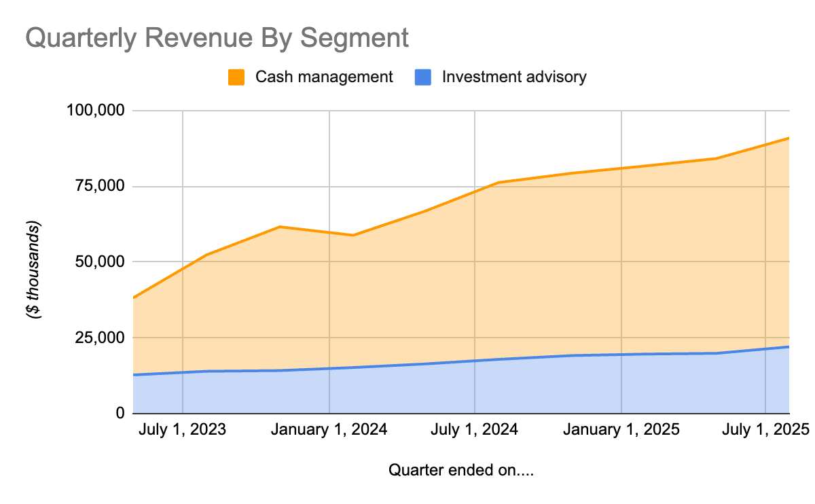
Task: Select the Cash management legend label
Action: pyautogui.click(x=324, y=77)
